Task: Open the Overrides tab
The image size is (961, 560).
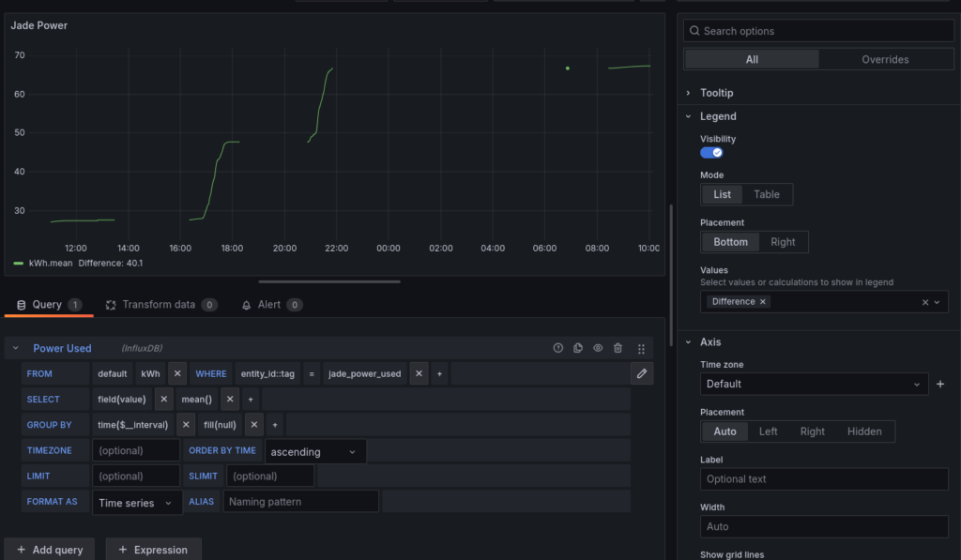Action: pos(885,59)
